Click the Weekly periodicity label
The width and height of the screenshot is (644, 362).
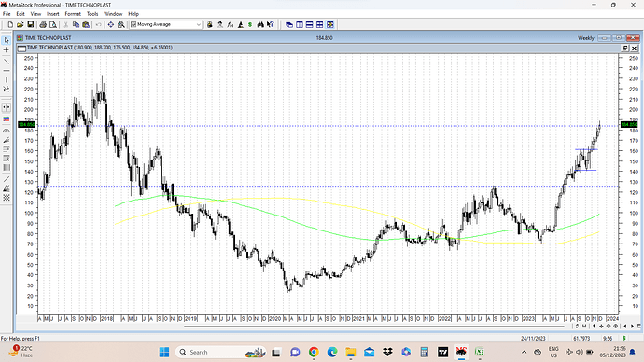click(x=586, y=38)
